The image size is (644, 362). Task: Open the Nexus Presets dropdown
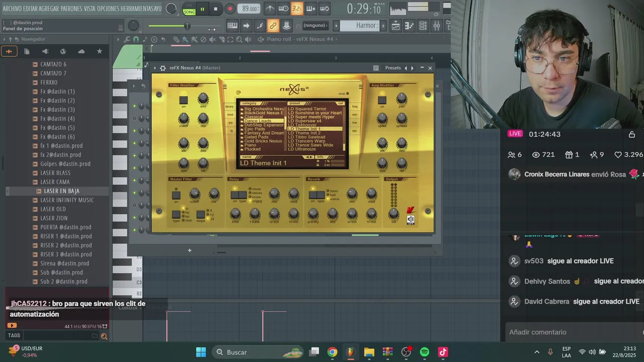point(393,68)
